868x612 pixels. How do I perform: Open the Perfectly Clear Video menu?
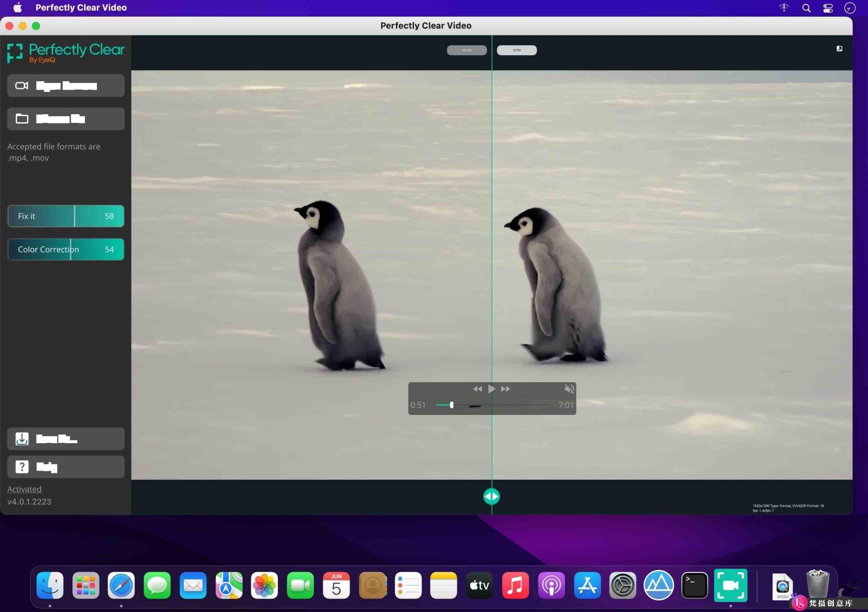[81, 7]
